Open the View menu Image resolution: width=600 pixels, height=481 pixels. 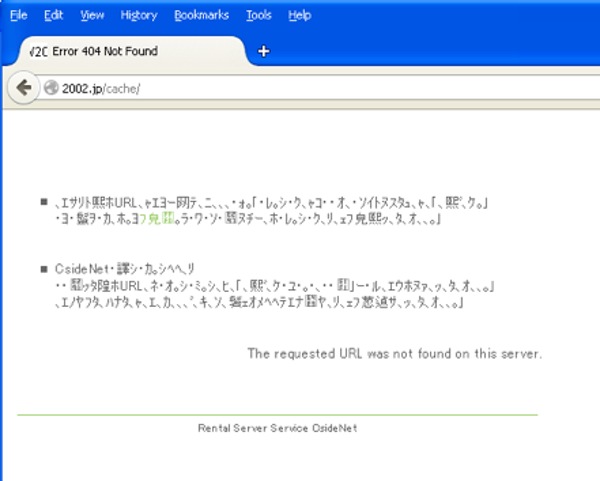click(x=92, y=15)
